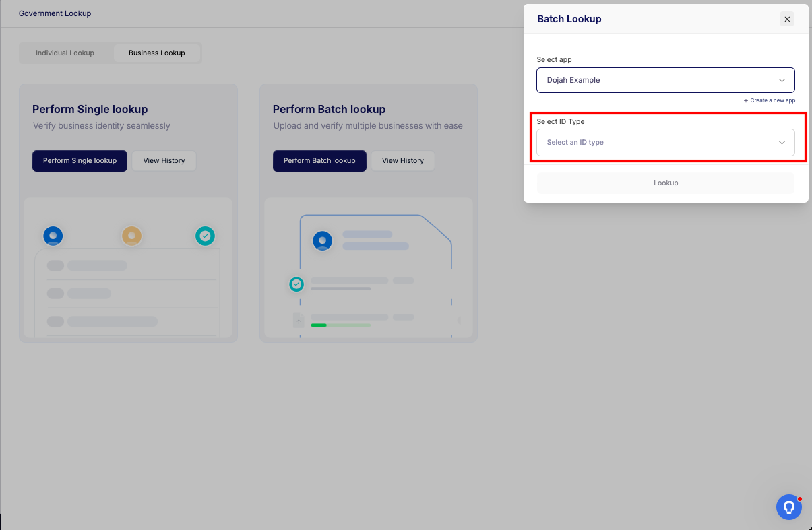Follow the Create a new app link
Image resolution: width=812 pixels, height=530 pixels.
tap(770, 100)
